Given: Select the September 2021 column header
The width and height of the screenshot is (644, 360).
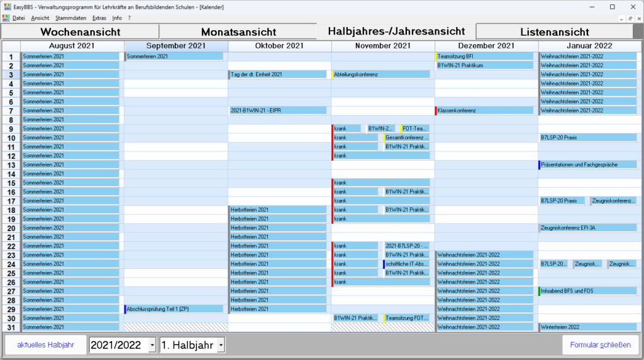Looking at the screenshot, I should pos(176,46).
